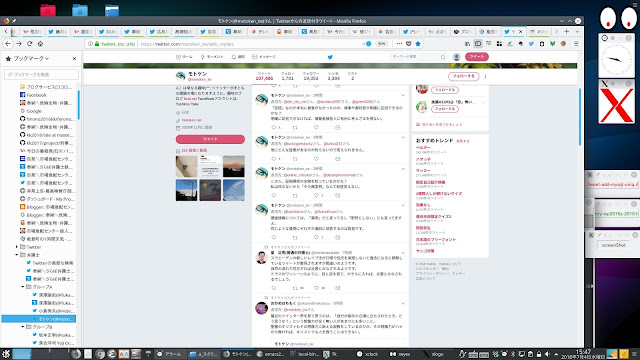Focus the Twitter keyword search box
The image size is (640, 360).
click(x=418, y=57)
